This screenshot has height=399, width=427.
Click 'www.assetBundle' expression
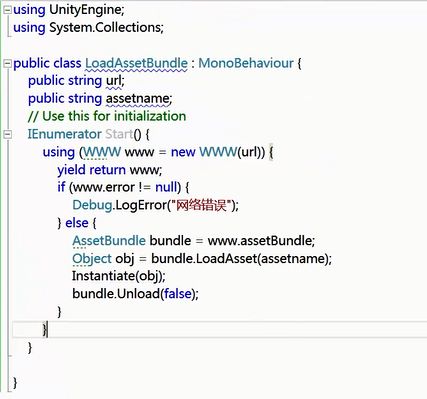point(260,241)
